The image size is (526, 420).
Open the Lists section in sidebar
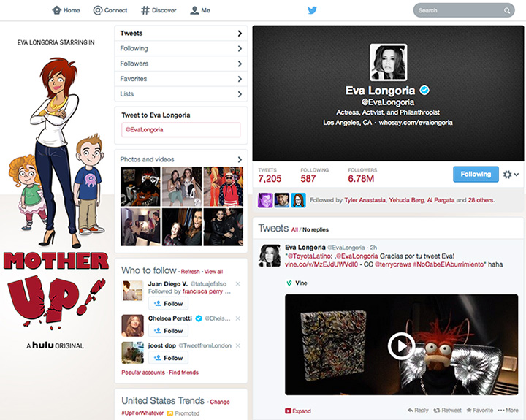pyautogui.click(x=181, y=94)
